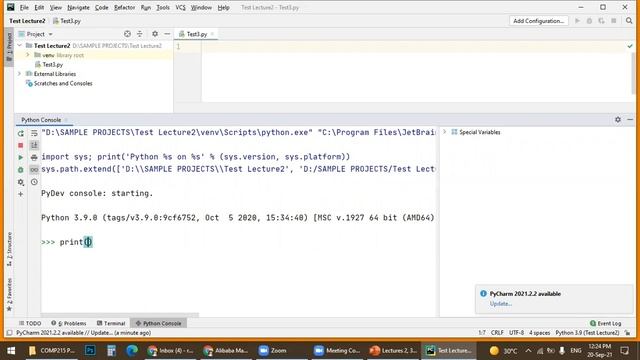Collapse the Test Lecture2 project root

20,46
